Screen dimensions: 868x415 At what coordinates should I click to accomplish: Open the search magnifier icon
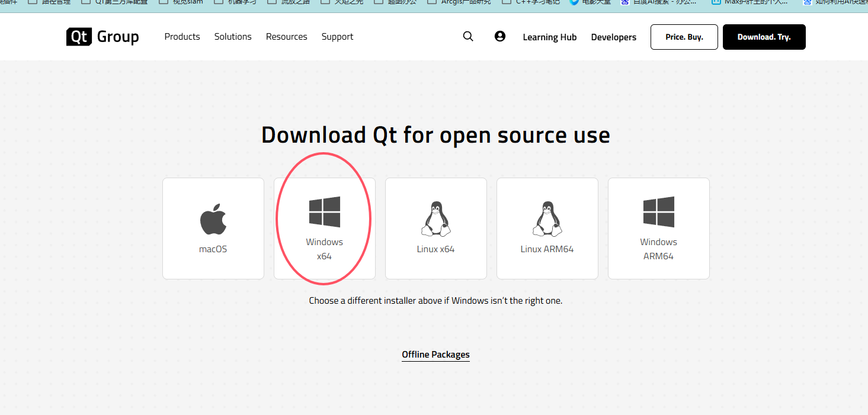click(x=468, y=37)
